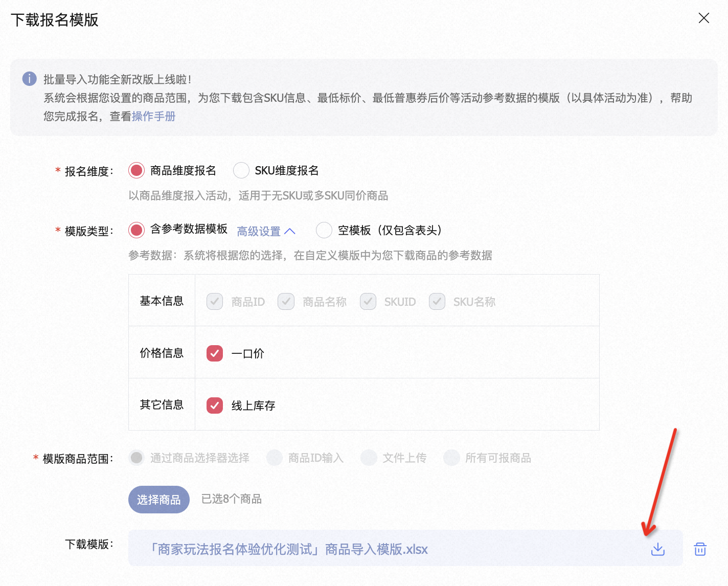Screen dimensions: 728x586
Task: Click the 基本信息 row label
Action: [x=162, y=301]
